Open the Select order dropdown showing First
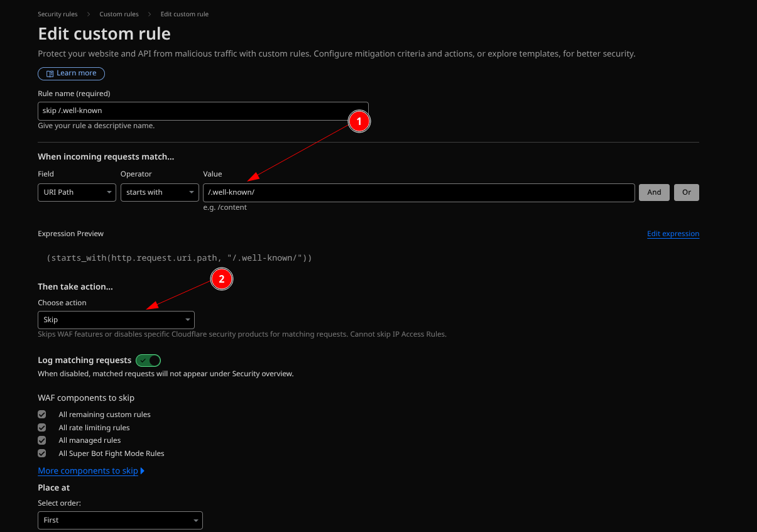 (x=120, y=520)
